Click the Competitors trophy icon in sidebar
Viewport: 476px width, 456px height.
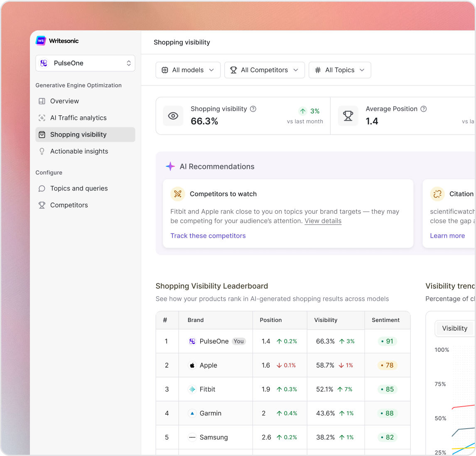(42, 205)
